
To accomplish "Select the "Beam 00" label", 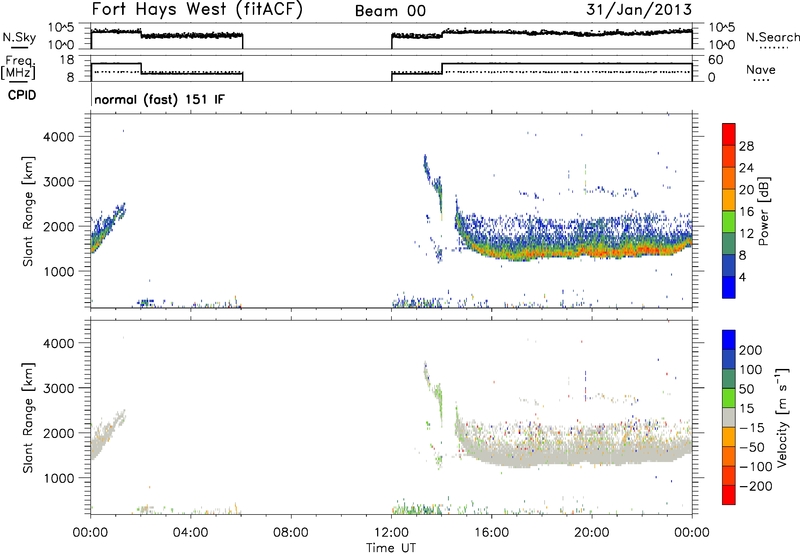I will (x=390, y=11).
